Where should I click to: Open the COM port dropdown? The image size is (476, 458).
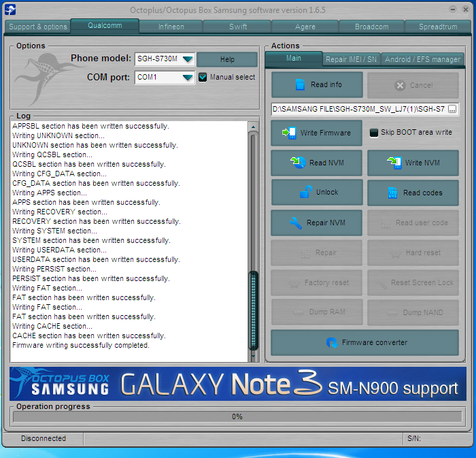click(188, 78)
